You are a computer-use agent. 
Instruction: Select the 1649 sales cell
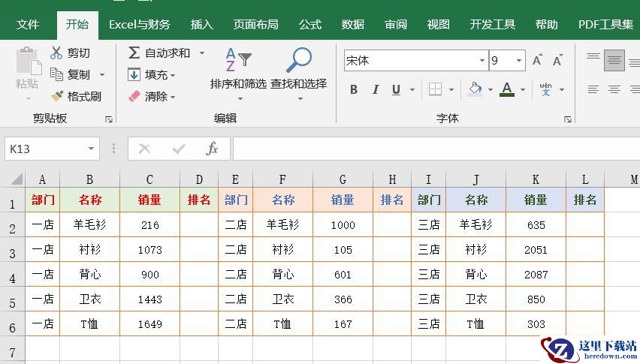pyautogui.click(x=149, y=324)
